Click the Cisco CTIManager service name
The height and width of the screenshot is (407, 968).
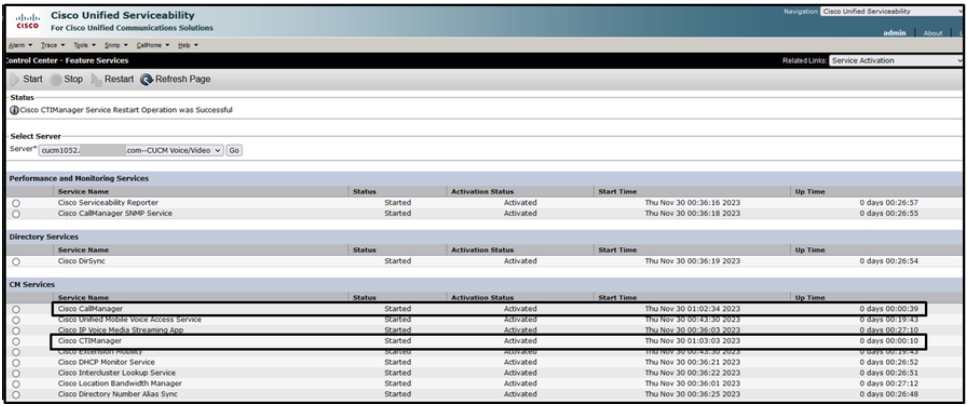click(90, 341)
